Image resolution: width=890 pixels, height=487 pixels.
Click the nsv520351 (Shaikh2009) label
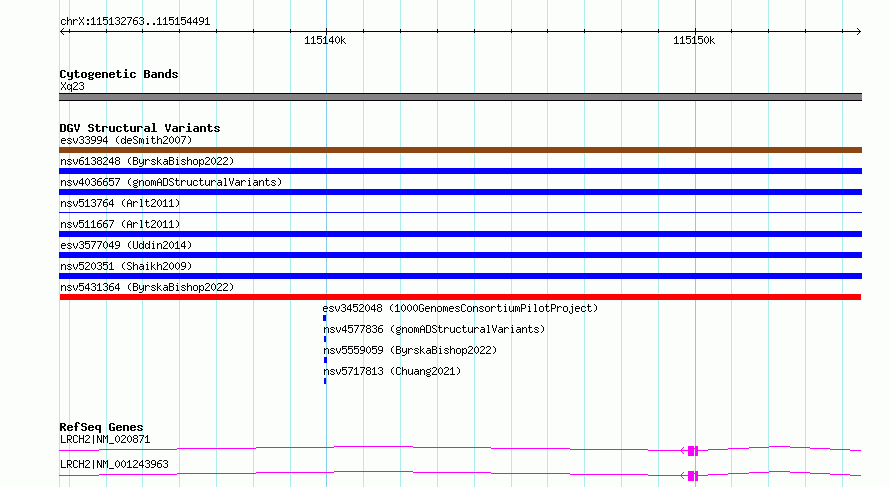pyautogui.click(x=126, y=266)
